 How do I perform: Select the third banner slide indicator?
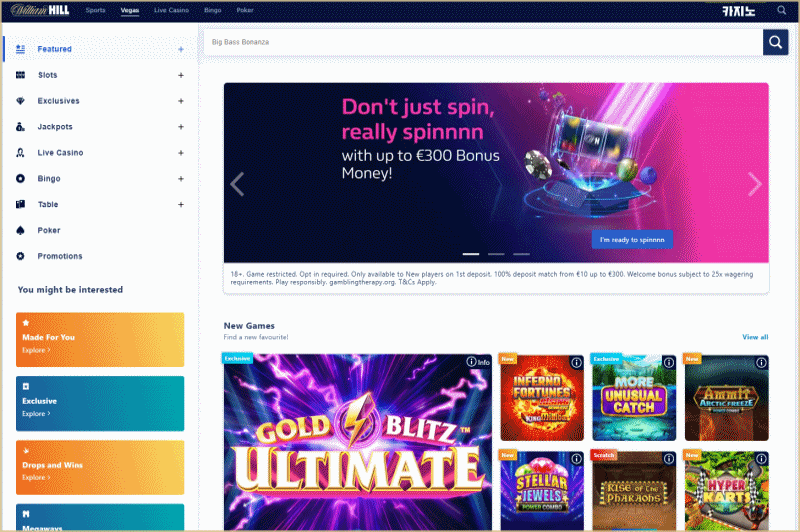tap(521, 254)
